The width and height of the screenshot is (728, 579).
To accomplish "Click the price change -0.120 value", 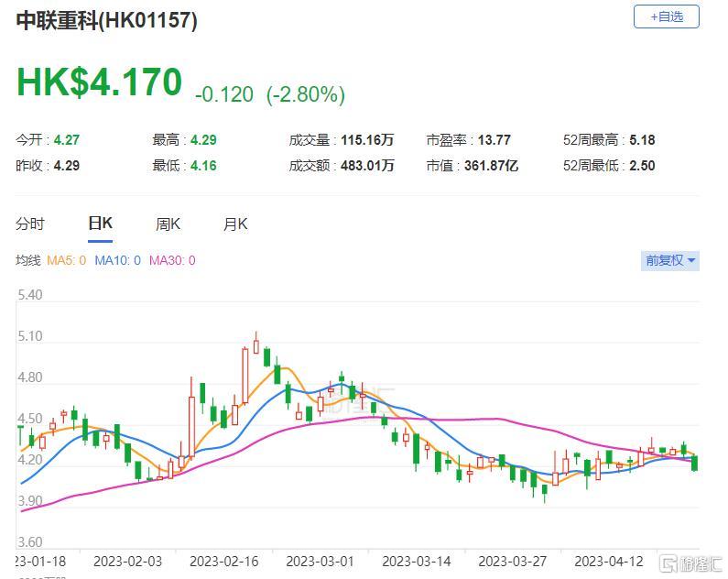I will point(224,94).
